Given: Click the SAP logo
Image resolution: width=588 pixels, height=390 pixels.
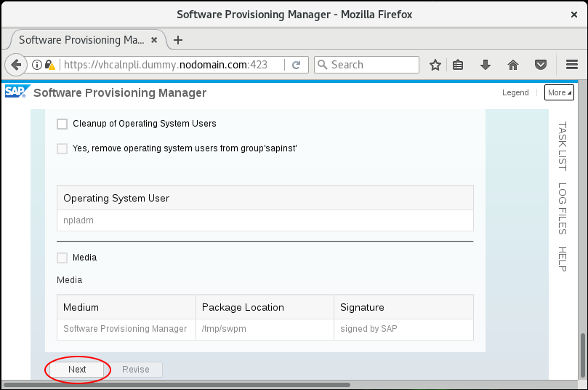Looking at the screenshot, I should [x=17, y=92].
